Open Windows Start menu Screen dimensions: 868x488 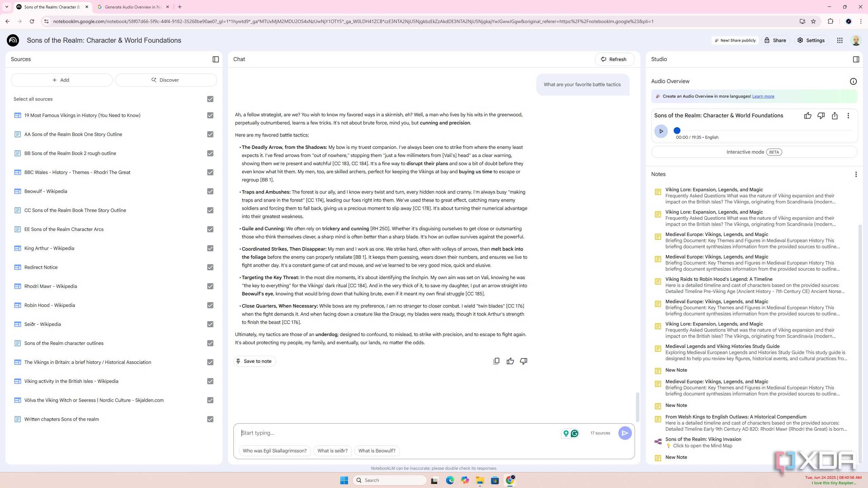click(344, 480)
